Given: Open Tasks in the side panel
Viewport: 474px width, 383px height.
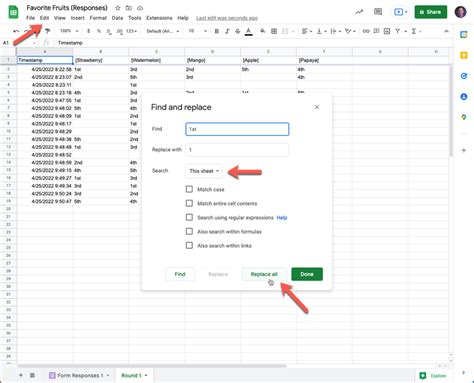Looking at the screenshot, I should click(x=464, y=76).
